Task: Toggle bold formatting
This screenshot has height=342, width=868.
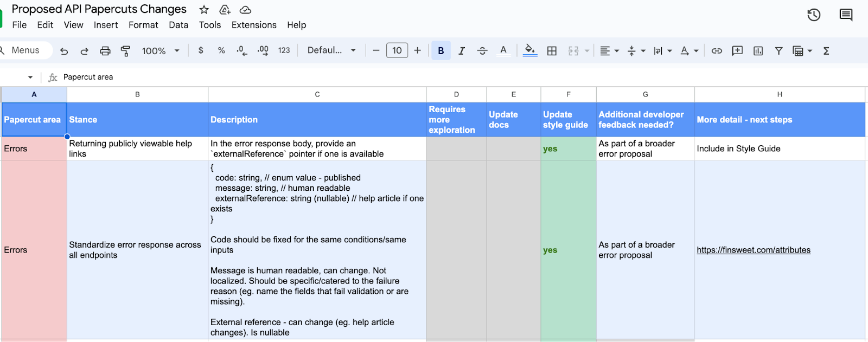Action: [x=441, y=50]
